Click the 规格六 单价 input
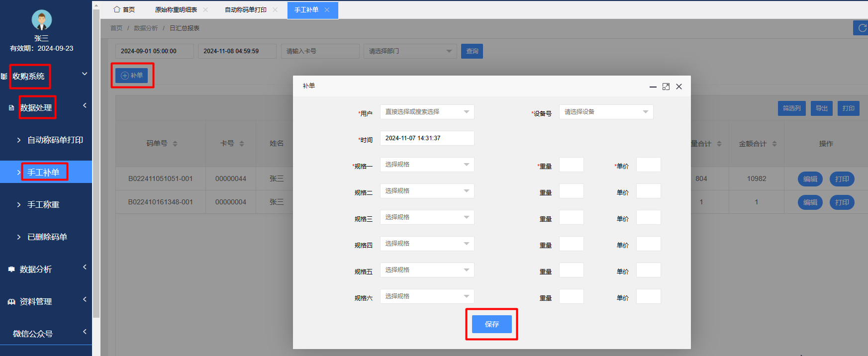Screen dimensions: 868x356 click(x=649, y=296)
